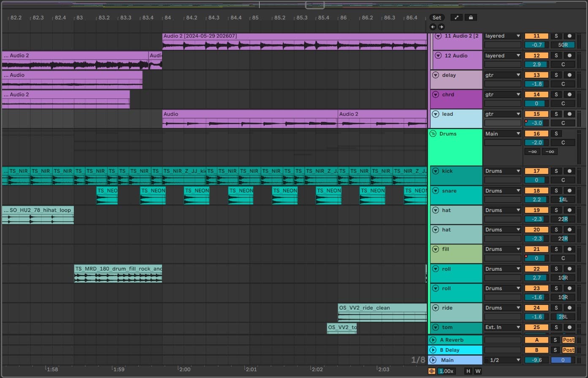Arm track 20 hat record button
Screen dimensions: 588x378
569,229
